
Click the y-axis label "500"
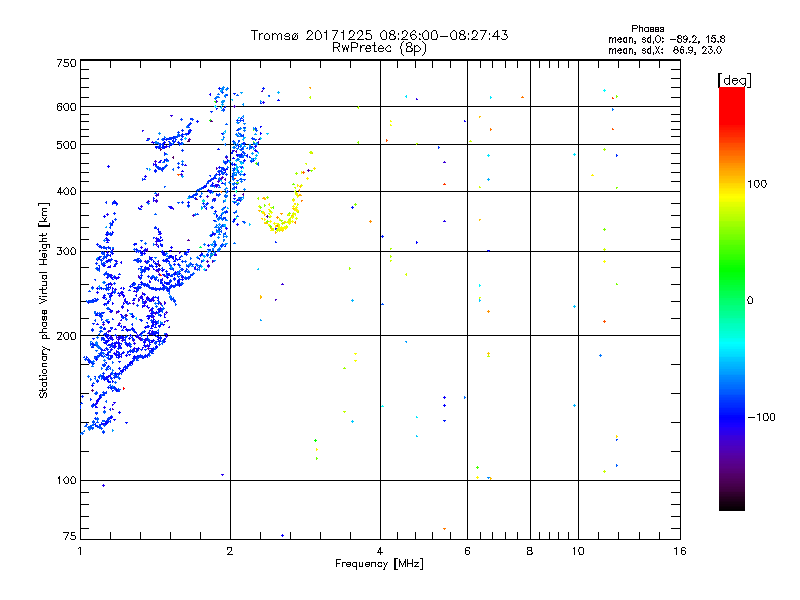click(66, 145)
